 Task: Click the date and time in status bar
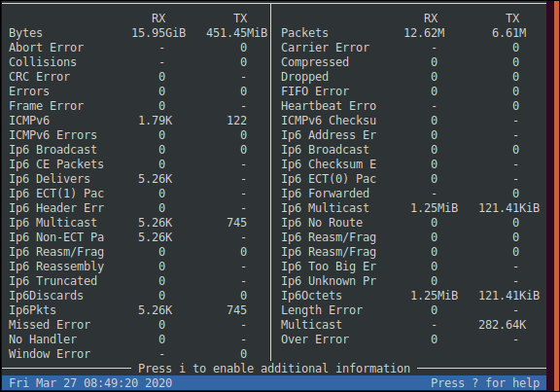pyautogui.click(x=90, y=383)
